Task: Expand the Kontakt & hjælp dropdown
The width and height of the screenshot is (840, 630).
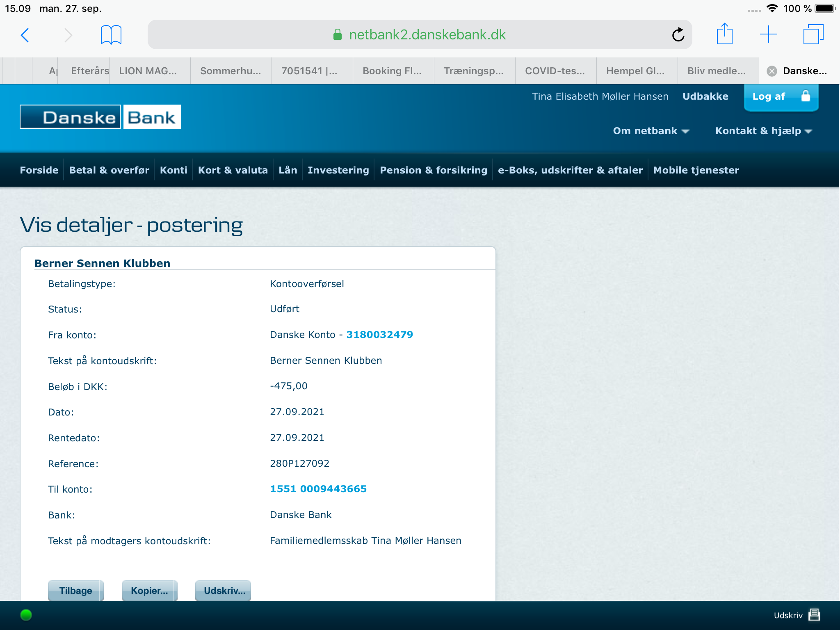Action: [763, 131]
